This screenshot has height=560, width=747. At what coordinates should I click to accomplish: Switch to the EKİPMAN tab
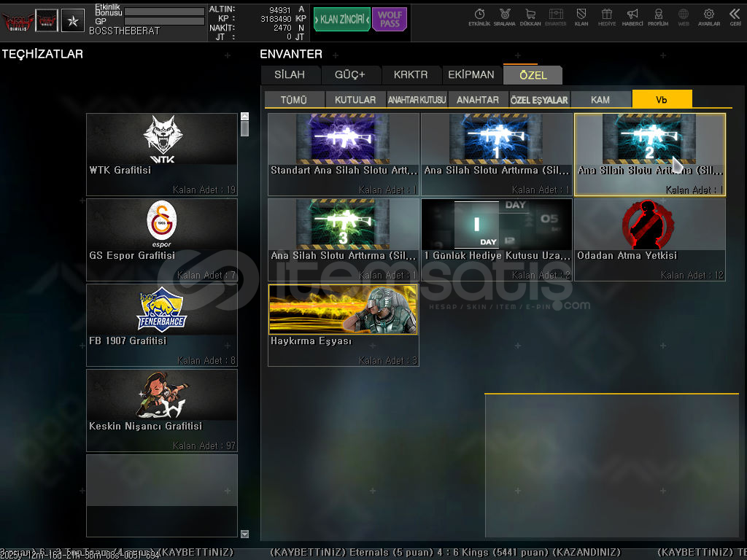point(471,75)
